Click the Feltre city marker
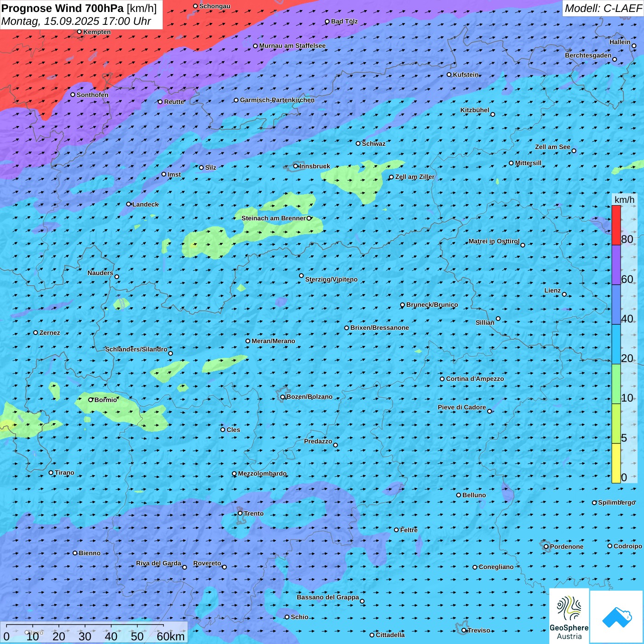This screenshot has width=644, height=644. pyautogui.click(x=397, y=530)
